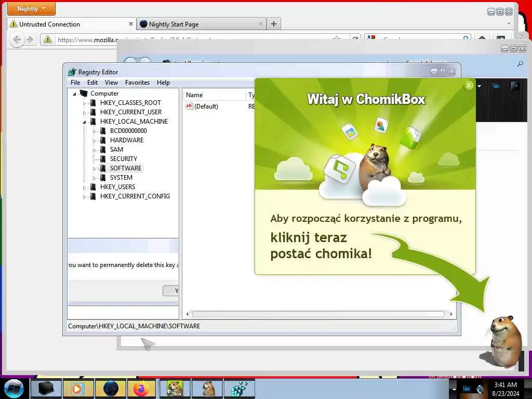Expand the SAM subkey

(x=95, y=150)
